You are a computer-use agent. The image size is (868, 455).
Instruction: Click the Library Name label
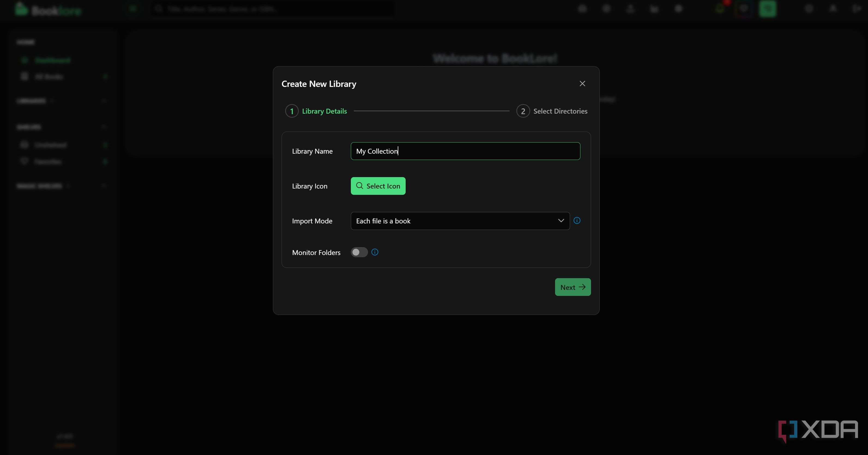click(x=312, y=151)
